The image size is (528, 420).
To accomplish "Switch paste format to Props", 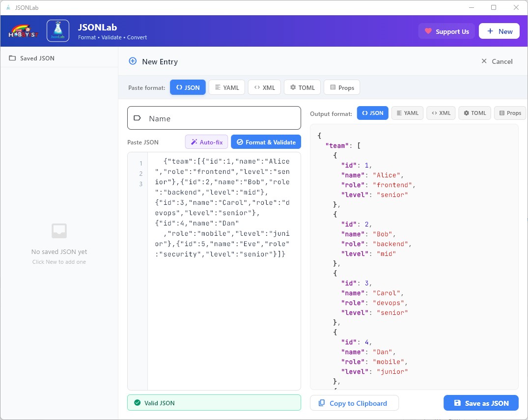I will (342, 87).
